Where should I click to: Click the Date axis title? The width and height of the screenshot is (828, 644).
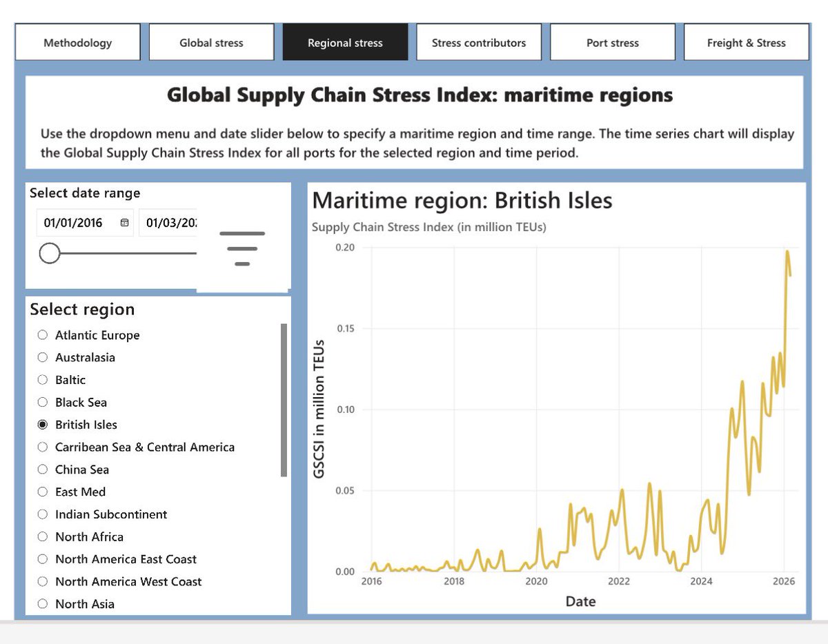click(x=580, y=601)
